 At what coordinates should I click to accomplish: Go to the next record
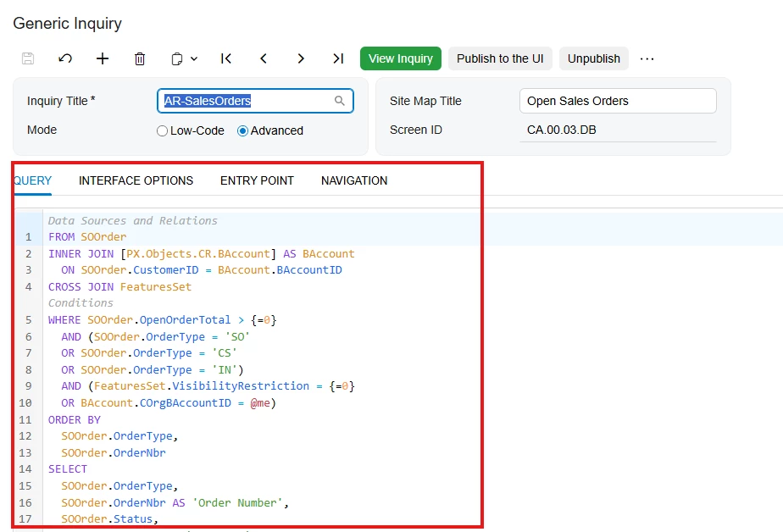click(x=301, y=58)
